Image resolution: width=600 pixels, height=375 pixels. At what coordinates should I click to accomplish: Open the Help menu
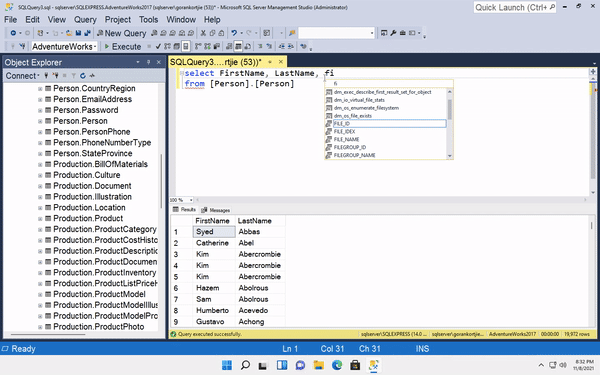click(x=212, y=20)
